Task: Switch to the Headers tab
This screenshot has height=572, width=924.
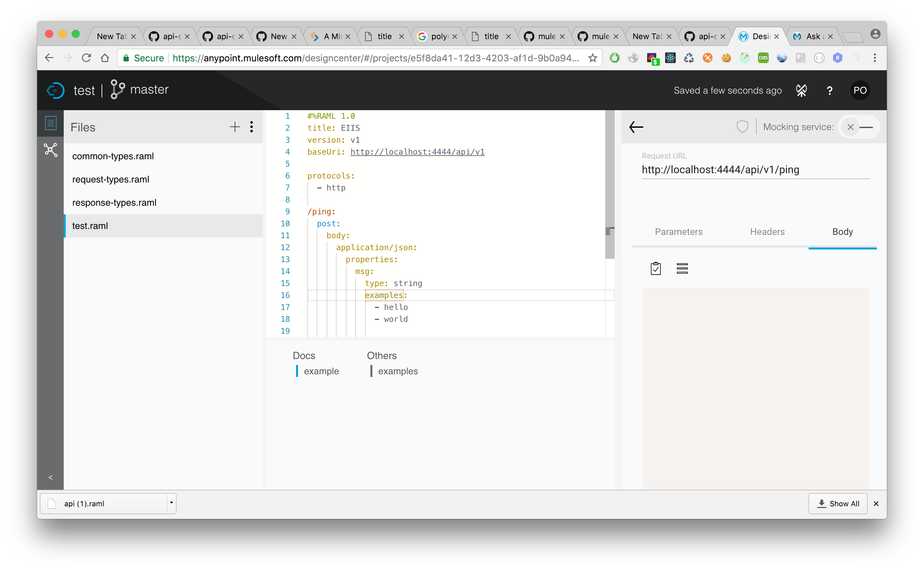Action: pos(767,232)
